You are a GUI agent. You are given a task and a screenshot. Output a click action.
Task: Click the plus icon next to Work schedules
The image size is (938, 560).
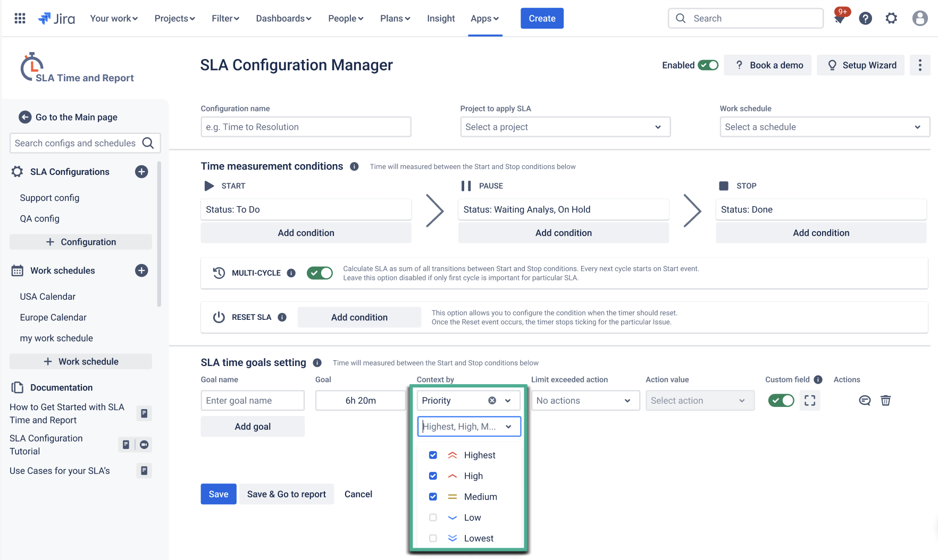141,270
